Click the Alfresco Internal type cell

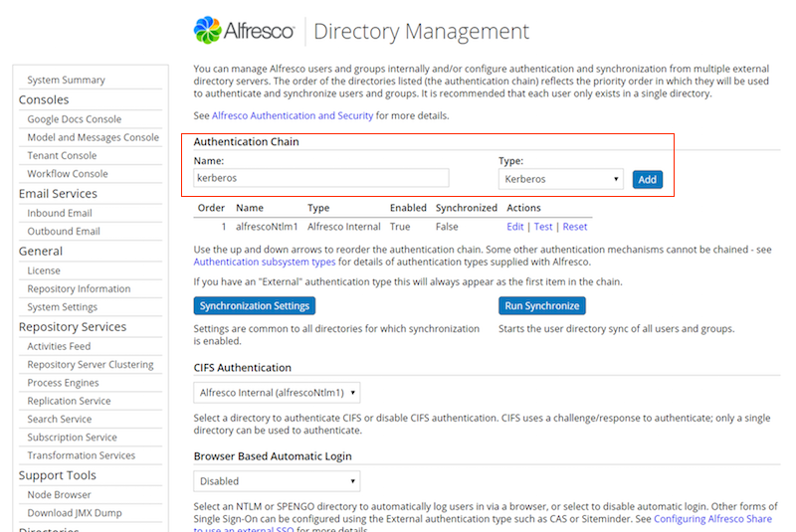click(x=343, y=227)
